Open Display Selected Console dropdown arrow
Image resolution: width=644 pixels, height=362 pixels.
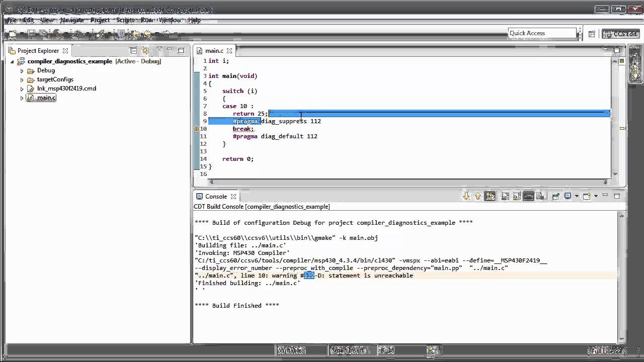[577, 196]
